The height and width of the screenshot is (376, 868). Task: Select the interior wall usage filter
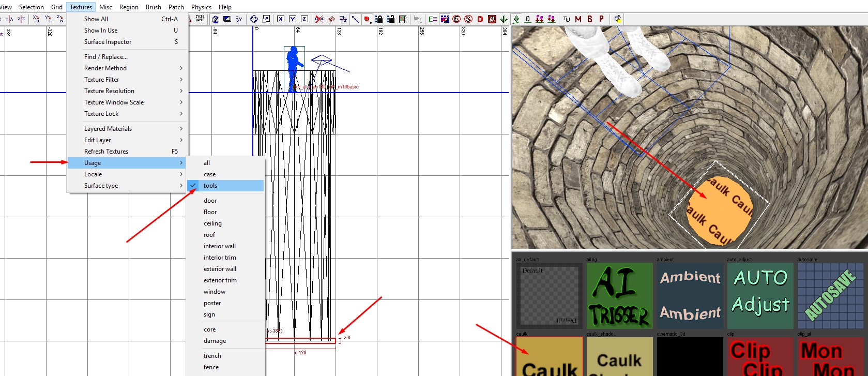[x=225, y=246]
